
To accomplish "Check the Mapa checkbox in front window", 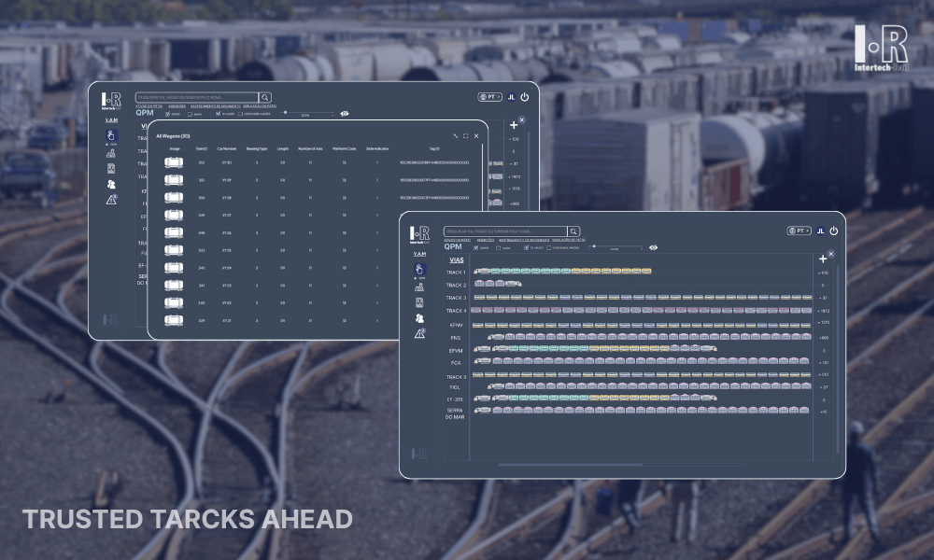I will 498,247.
